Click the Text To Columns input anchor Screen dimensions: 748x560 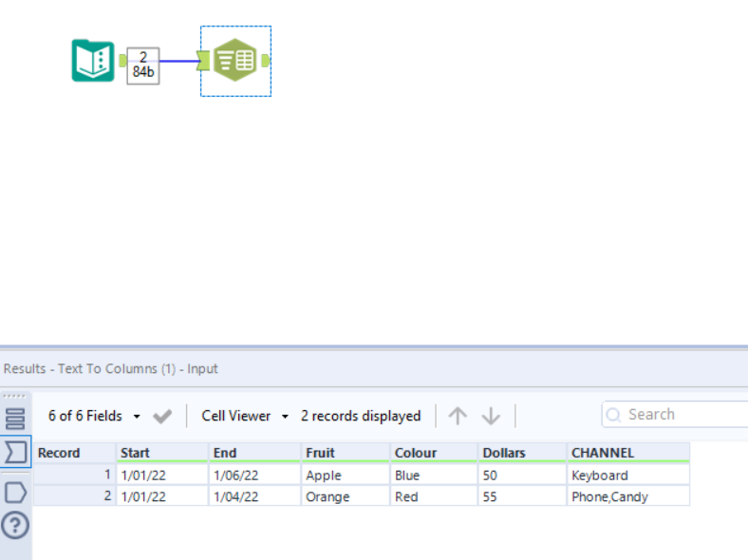pos(204,61)
